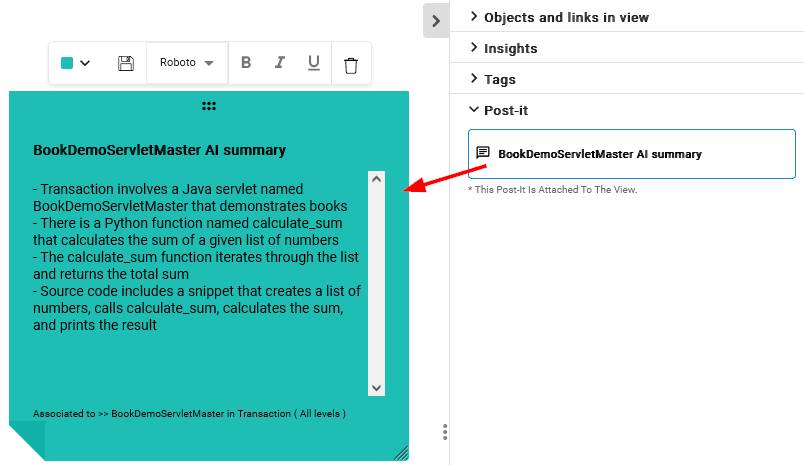Click the resize grip at note corner
The height and width of the screenshot is (465, 804).
coord(401,453)
